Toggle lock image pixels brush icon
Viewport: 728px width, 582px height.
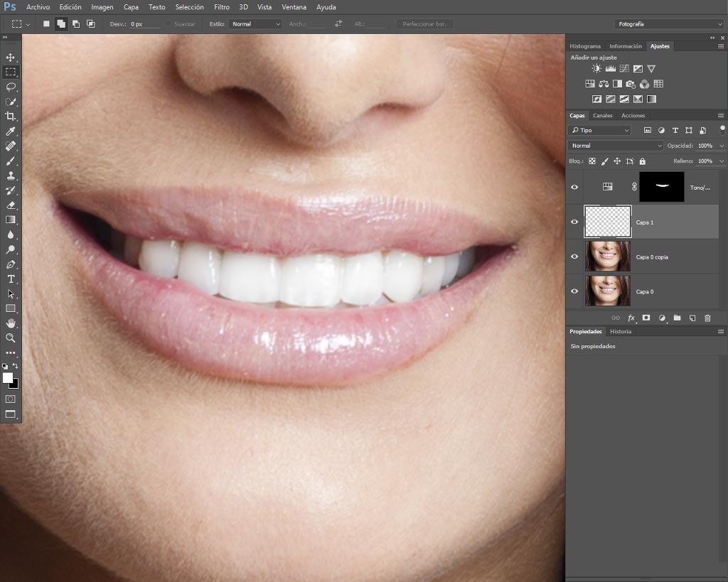pos(604,161)
